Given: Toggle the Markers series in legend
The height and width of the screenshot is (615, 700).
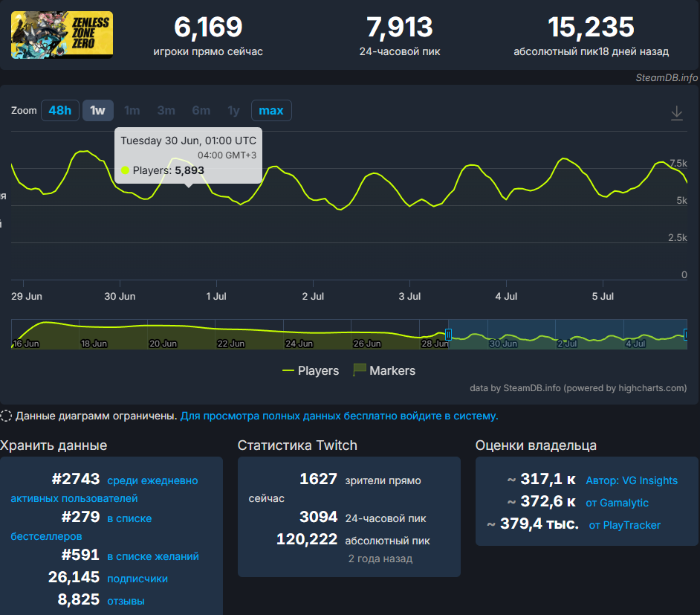Looking at the screenshot, I should 384,370.
